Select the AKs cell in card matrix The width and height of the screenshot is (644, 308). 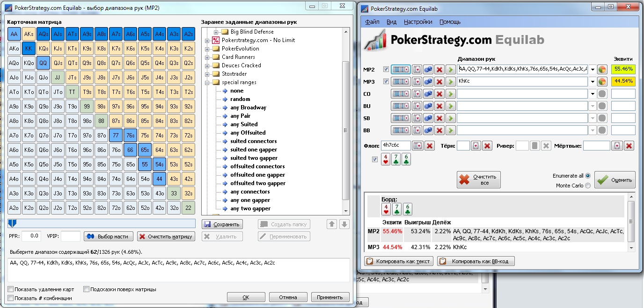tap(29, 34)
